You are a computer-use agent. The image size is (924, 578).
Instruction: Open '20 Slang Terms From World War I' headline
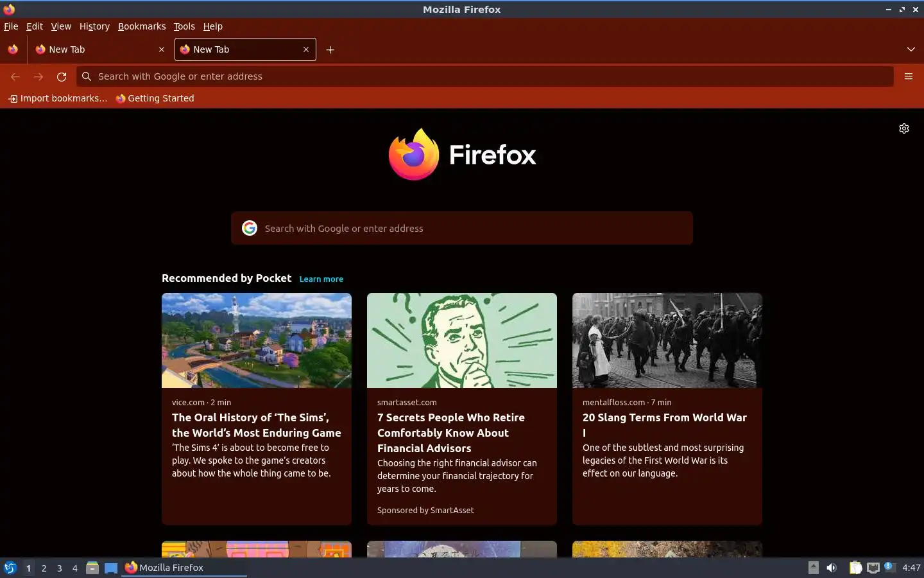665,425
